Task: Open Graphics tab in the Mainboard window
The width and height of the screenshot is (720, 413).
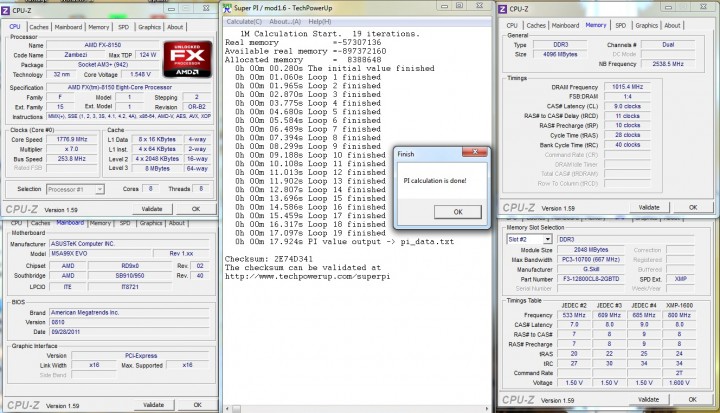Action: (151, 223)
